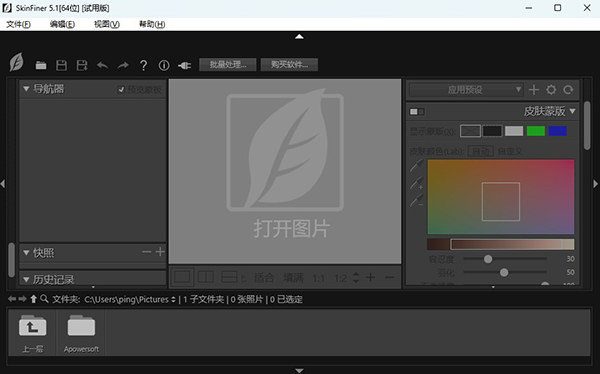Expand the 历史记录 panel

[26, 279]
